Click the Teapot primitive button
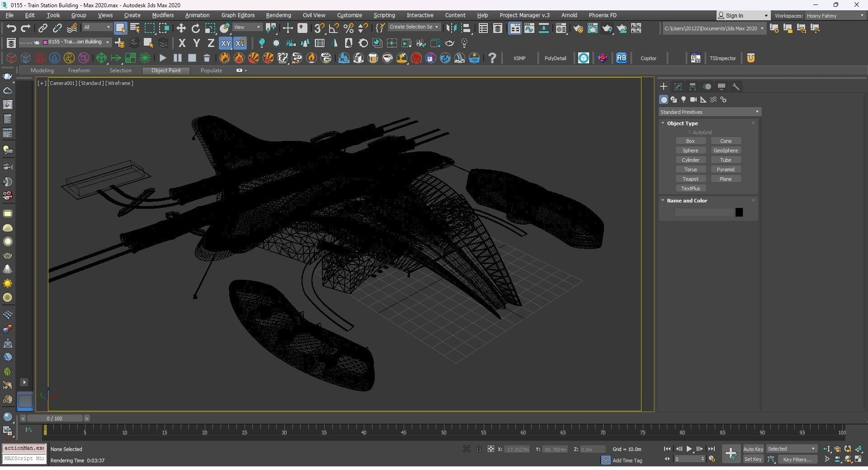 click(690, 179)
